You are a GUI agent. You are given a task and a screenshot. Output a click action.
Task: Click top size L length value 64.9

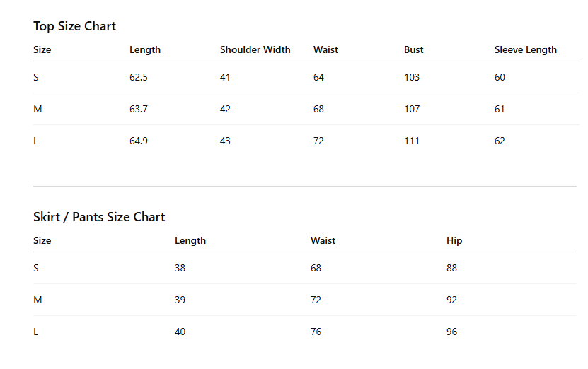pyautogui.click(x=139, y=141)
